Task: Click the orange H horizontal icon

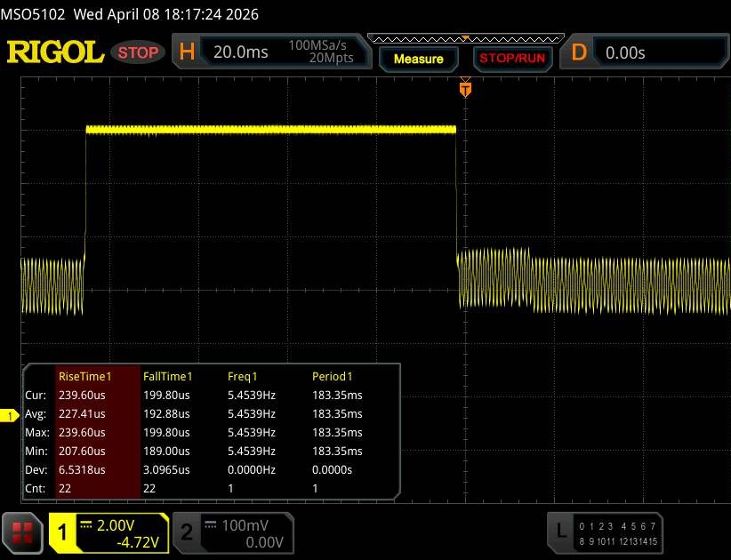Action: (187, 52)
